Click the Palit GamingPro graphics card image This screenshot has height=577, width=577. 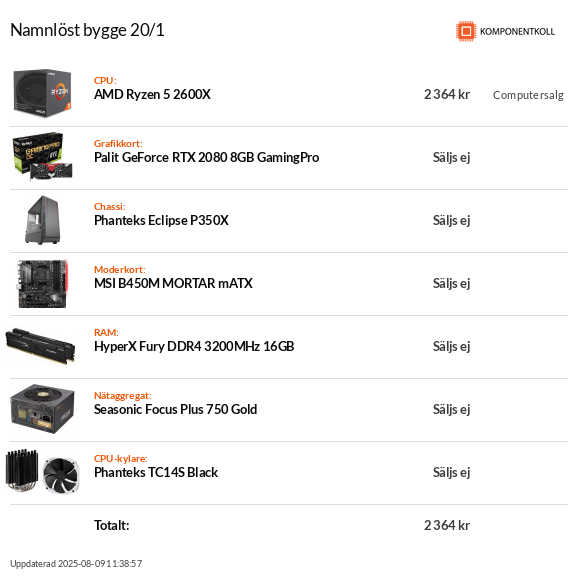coord(42,157)
